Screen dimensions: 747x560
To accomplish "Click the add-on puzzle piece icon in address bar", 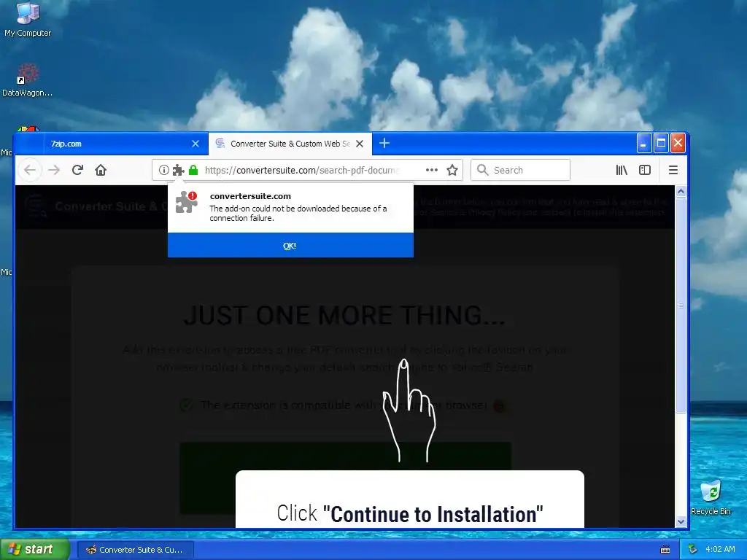I will [x=178, y=170].
